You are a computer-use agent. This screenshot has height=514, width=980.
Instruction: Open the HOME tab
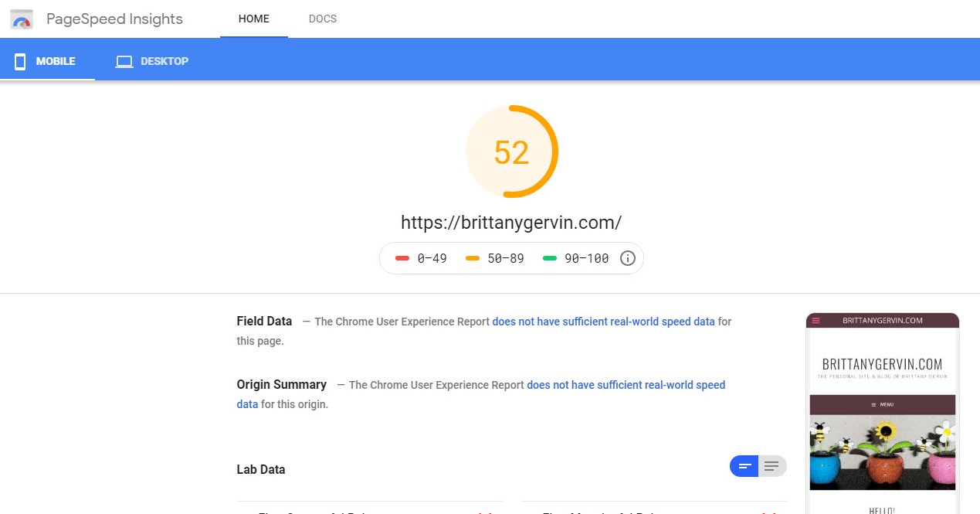coord(253,19)
